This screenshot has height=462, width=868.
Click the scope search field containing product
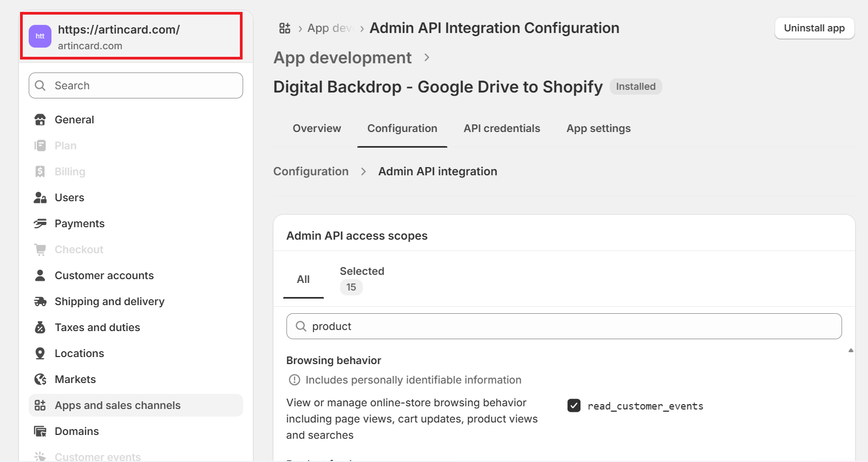click(x=563, y=326)
